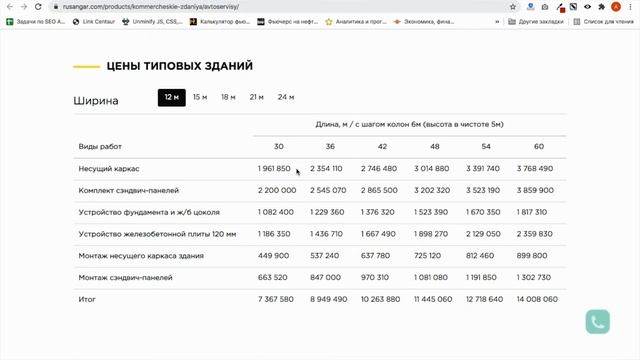
Task: Click the 'Несущий каркас' row label
Action: point(109,169)
